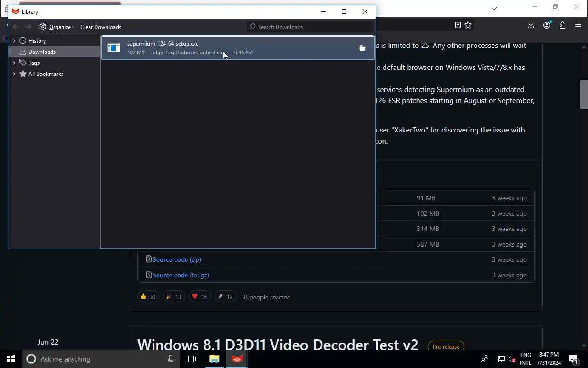Image resolution: width=588 pixels, height=368 pixels.
Task: Select Downloads in Library sidebar
Action: click(41, 52)
